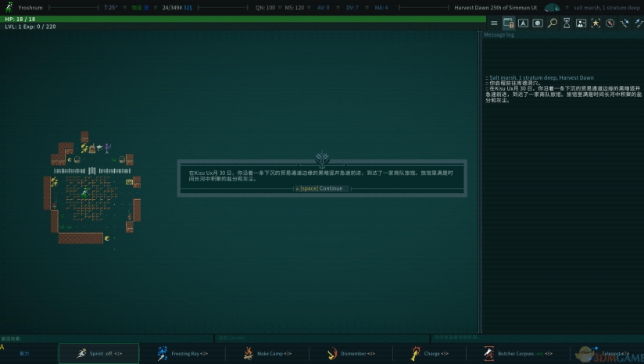Viewport: 644px width, 364px height.
Task: Toggle the Sprint ability off/on
Action: point(99,354)
